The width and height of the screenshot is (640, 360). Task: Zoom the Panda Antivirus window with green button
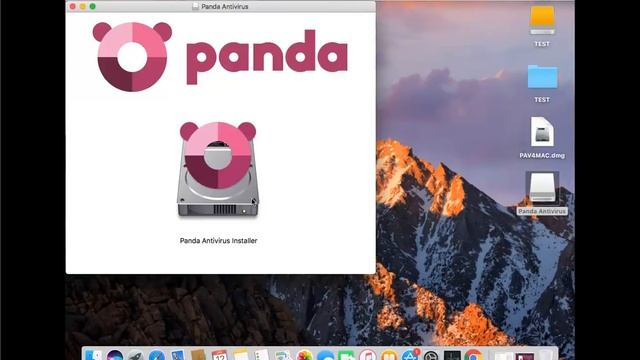coord(93,7)
